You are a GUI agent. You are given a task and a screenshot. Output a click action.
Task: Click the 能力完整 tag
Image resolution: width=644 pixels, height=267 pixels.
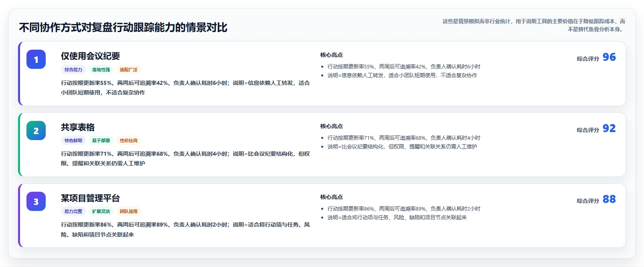click(x=73, y=211)
